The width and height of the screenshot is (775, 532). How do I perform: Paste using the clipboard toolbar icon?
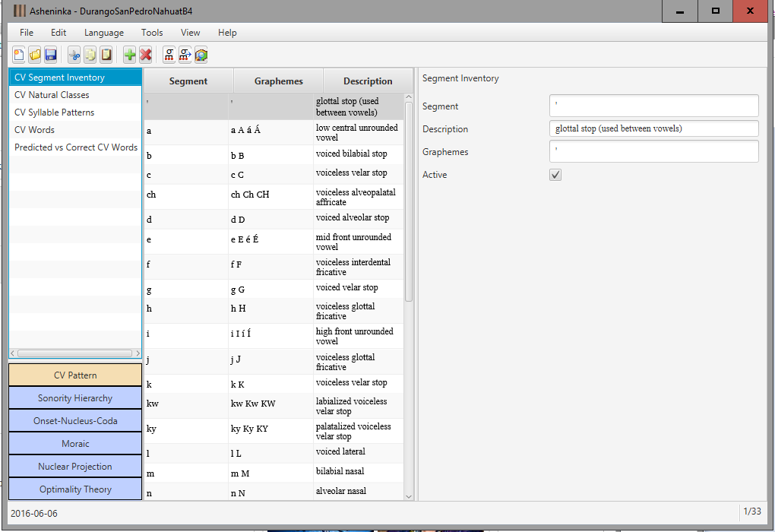(106, 54)
